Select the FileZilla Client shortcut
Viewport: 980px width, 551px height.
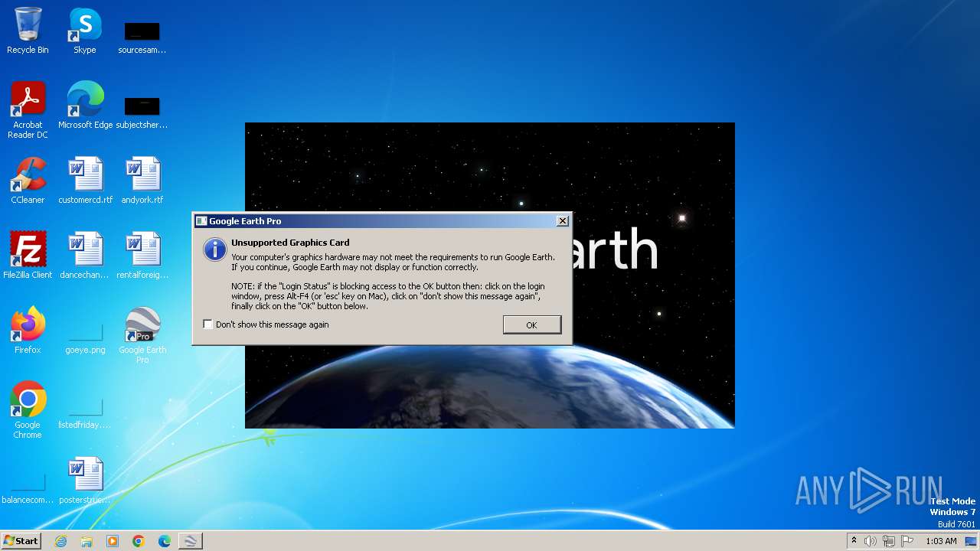click(28, 256)
